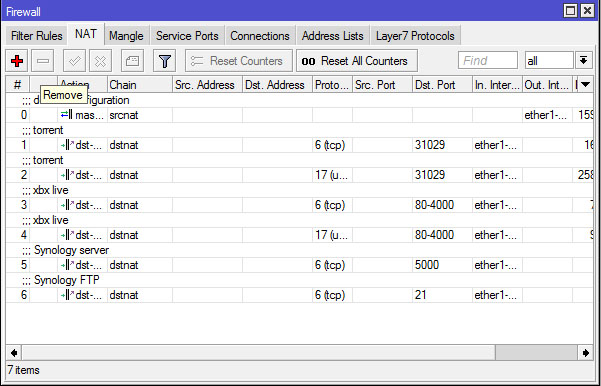Expand the column chooser arrow in header
The image size is (601, 386).
[x=585, y=84]
